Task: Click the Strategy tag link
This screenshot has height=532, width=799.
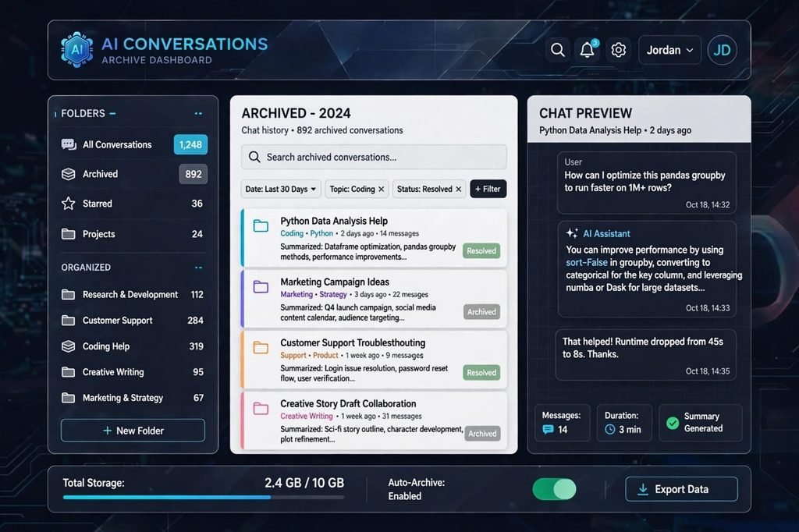Action: point(332,295)
